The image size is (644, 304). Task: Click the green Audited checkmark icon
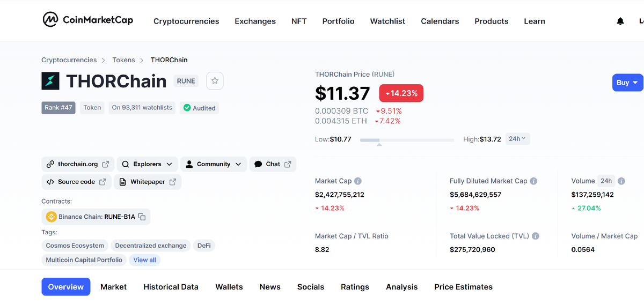[x=187, y=108]
